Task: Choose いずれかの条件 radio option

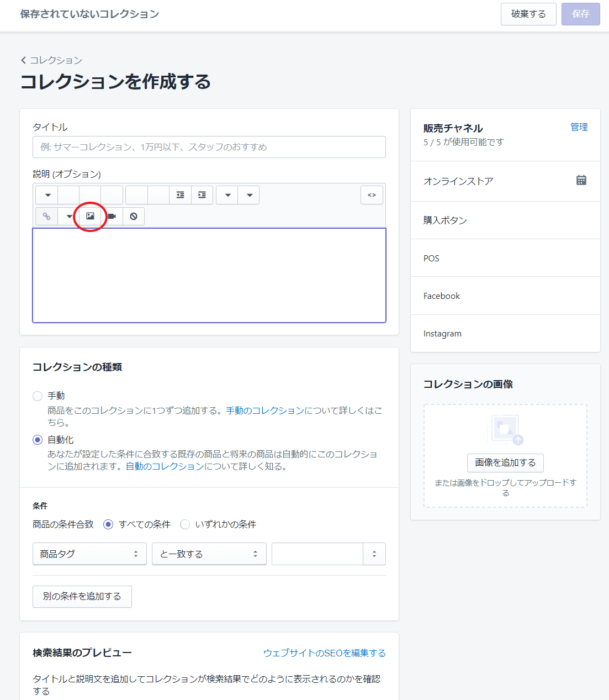Action: (x=185, y=524)
